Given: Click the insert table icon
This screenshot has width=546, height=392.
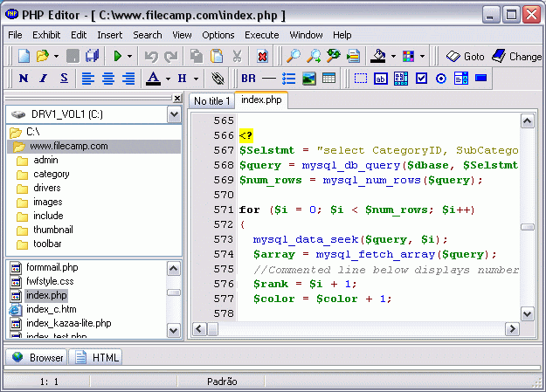Looking at the screenshot, I should click(328, 79).
